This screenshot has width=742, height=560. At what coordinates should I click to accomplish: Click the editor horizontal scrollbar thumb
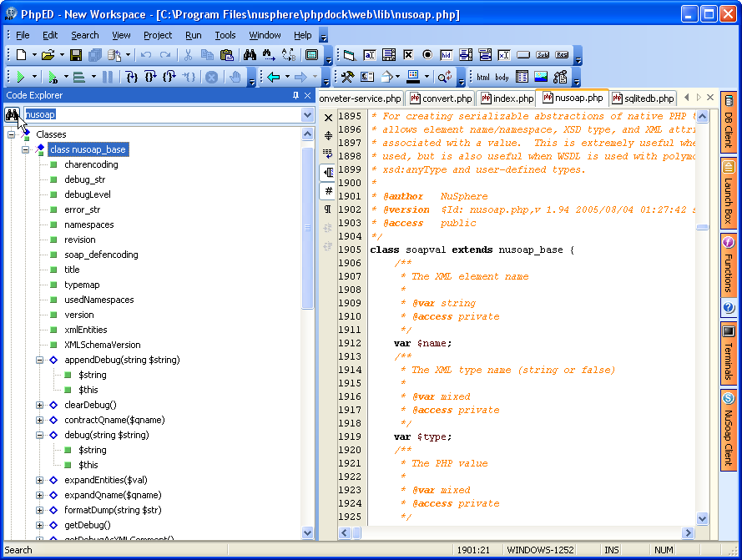click(356, 532)
